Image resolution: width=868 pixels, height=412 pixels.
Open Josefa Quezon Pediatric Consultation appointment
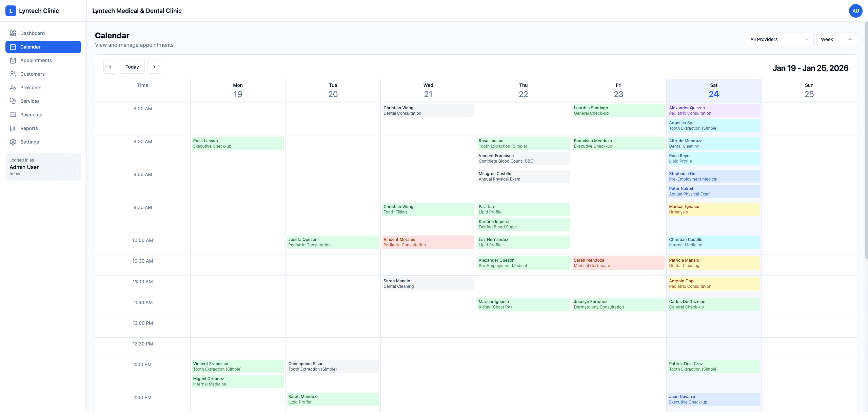pyautogui.click(x=333, y=242)
